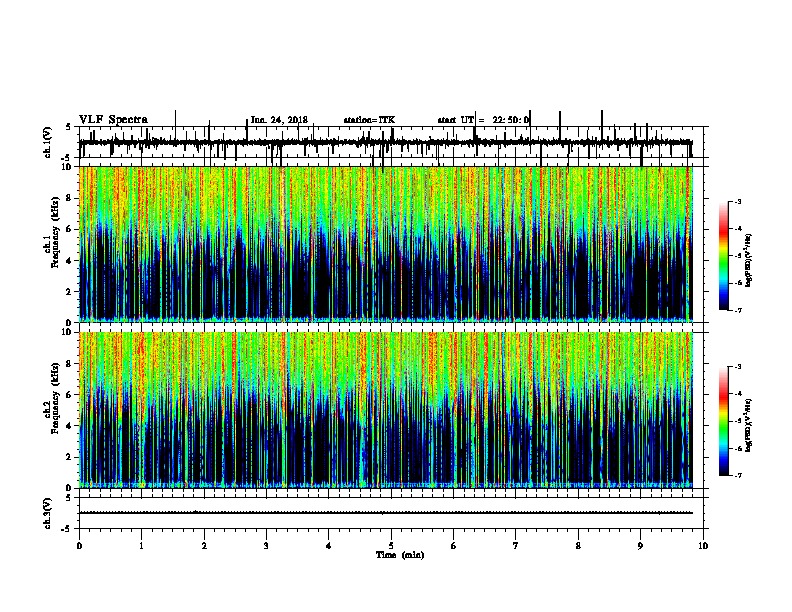The image size is (792, 612).
Task: Click the "-3" label on ch.1 color bar
Action: tap(737, 201)
